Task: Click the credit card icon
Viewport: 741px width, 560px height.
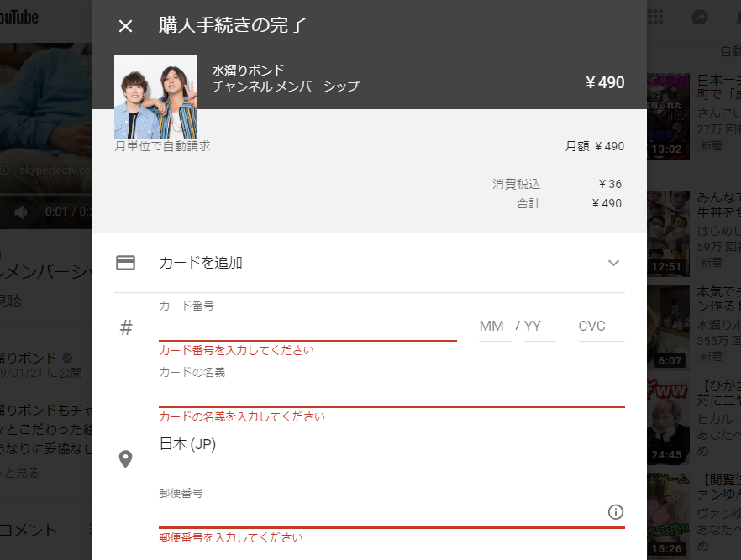Action: click(125, 263)
